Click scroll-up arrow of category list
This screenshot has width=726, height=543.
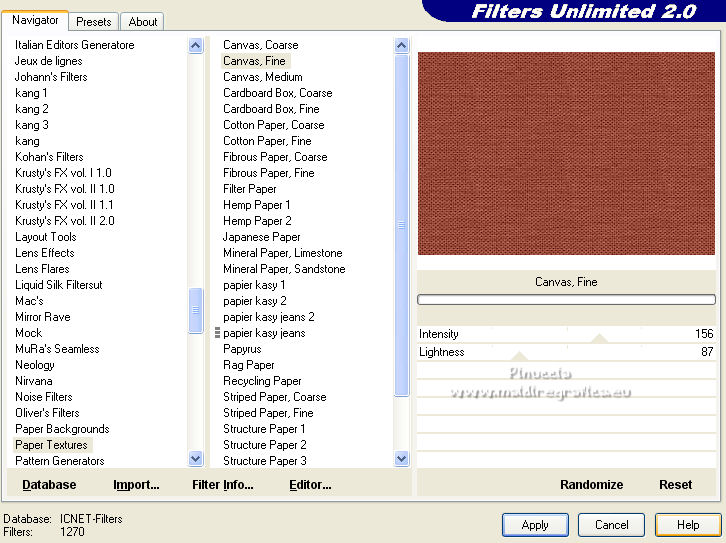coord(195,45)
